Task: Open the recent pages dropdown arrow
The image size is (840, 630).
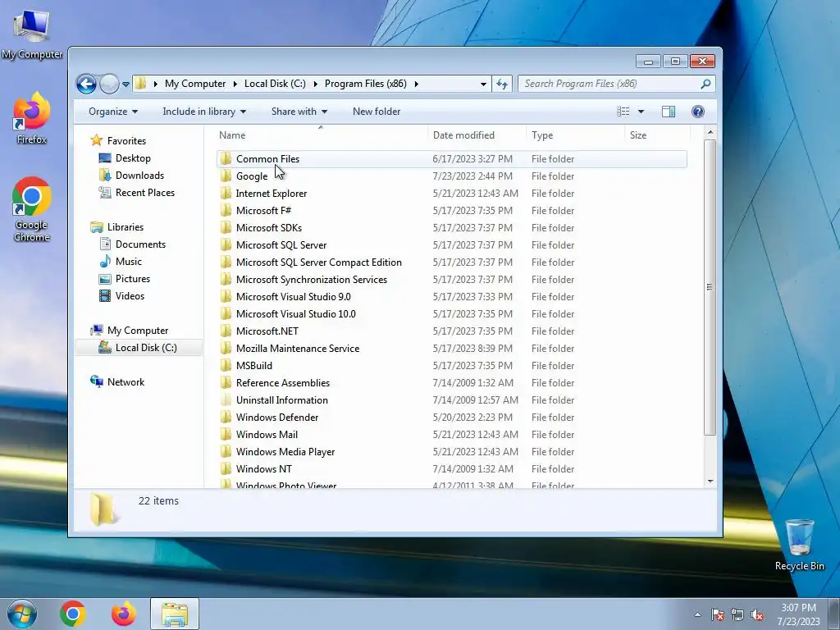Action: point(126,84)
